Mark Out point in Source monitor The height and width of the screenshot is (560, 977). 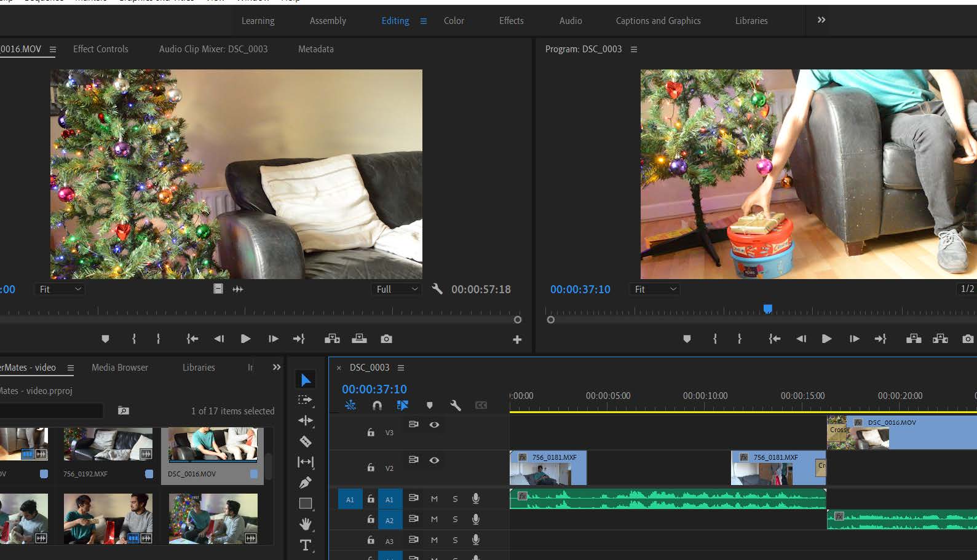click(x=159, y=339)
